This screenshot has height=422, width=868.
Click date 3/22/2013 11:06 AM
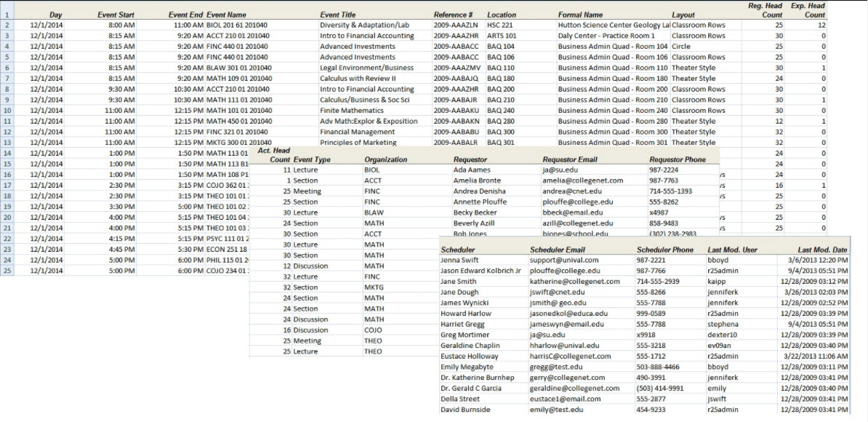[x=816, y=356]
